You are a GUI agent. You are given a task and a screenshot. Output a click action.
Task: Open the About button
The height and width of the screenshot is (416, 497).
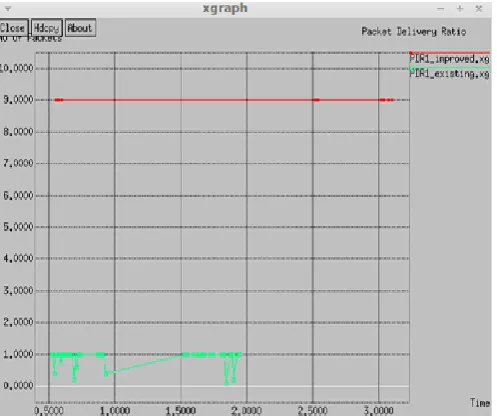(80, 28)
